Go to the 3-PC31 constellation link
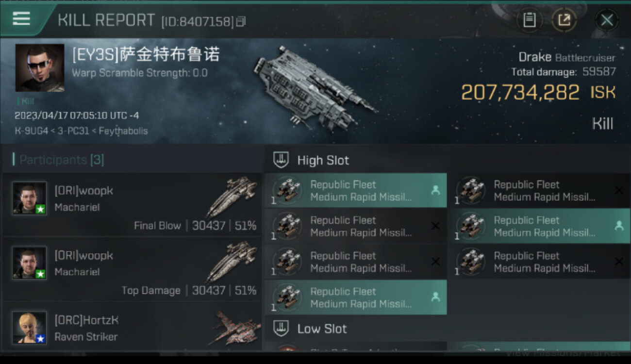The image size is (631, 364). (73, 131)
